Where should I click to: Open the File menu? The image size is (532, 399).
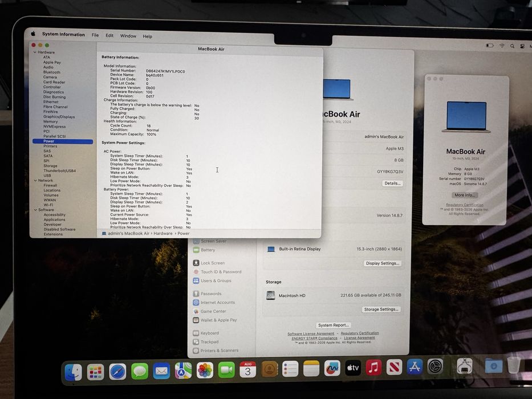95,35
